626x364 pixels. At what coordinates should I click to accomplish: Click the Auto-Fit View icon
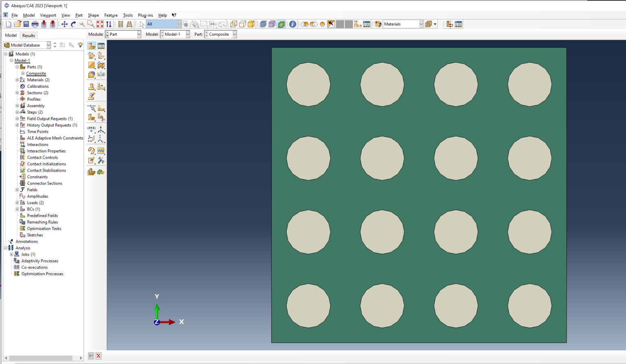[100, 24]
